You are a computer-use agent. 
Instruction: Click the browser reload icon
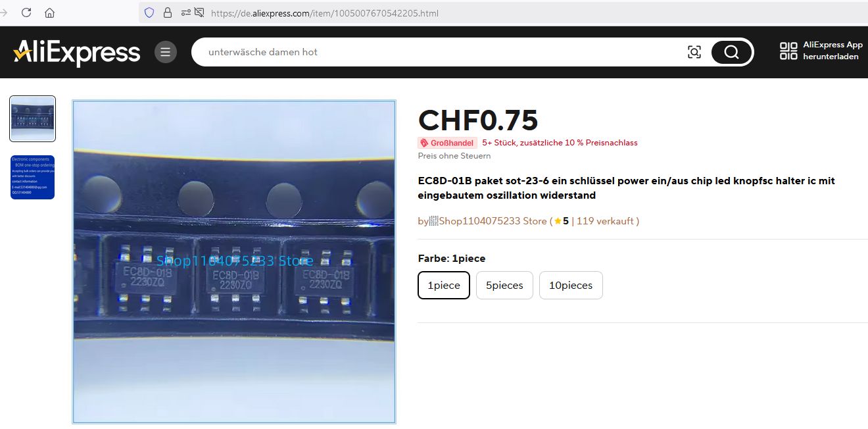pos(26,13)
